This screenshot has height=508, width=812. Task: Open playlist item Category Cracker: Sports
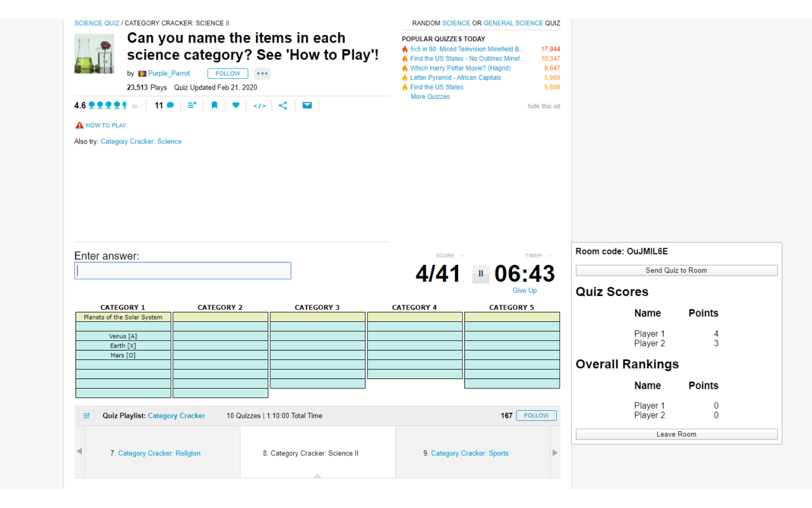tap(470, 453)
